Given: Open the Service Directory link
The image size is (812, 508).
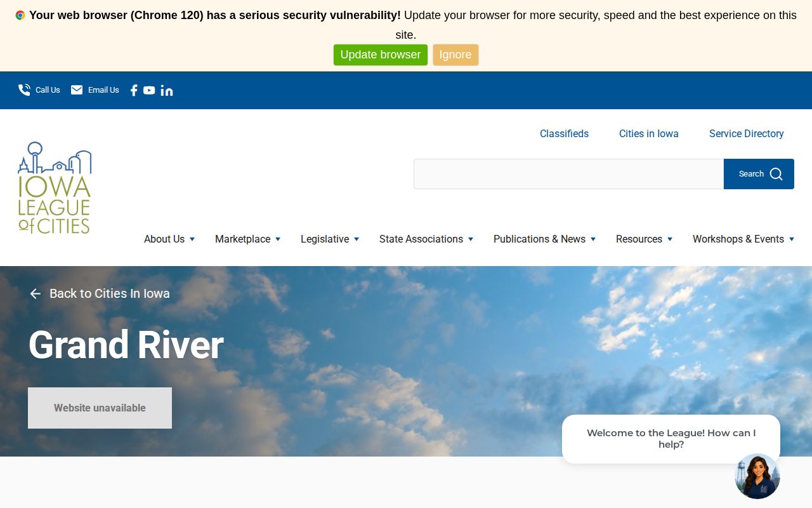Looking at the screenshot, I should [747, 134].
